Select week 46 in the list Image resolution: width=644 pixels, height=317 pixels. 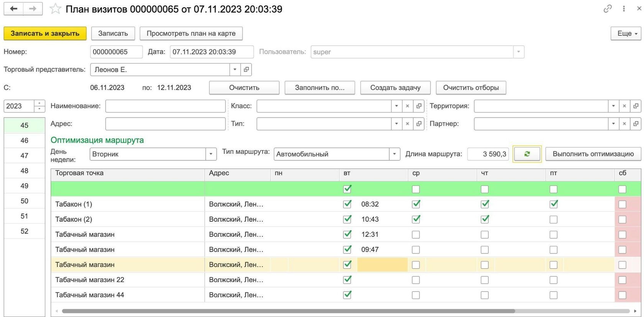25,140
